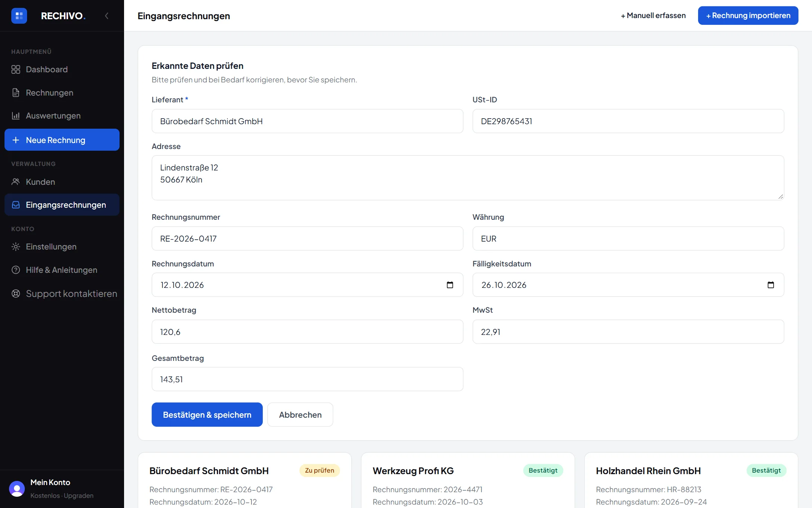The image size is (812, 508).
Task: Collapse the sidebar with the chevron arrow
Action: [107, 16]
